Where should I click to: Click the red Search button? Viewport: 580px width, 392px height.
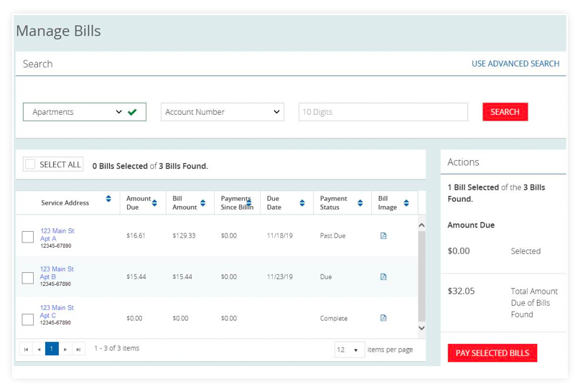coord(505,112)
